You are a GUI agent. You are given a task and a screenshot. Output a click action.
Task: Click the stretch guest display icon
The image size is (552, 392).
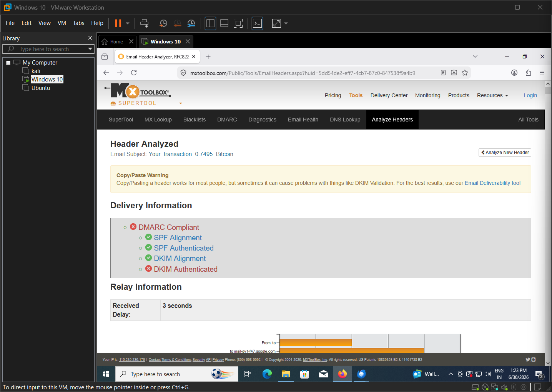[x=276, y=23]
